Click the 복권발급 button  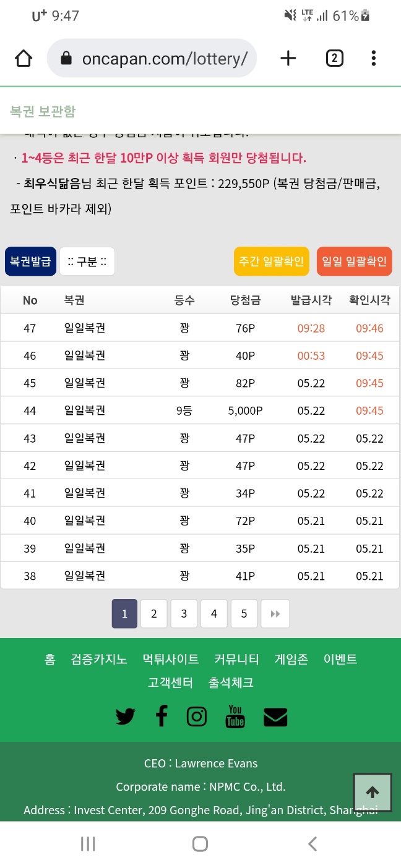click(x=31, y=261)
